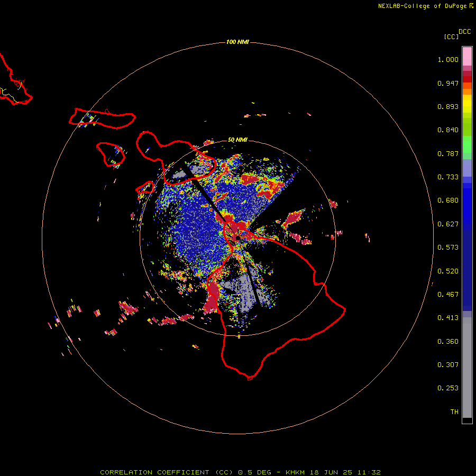Select the 0.680 scale value

[x=448, y=200]
